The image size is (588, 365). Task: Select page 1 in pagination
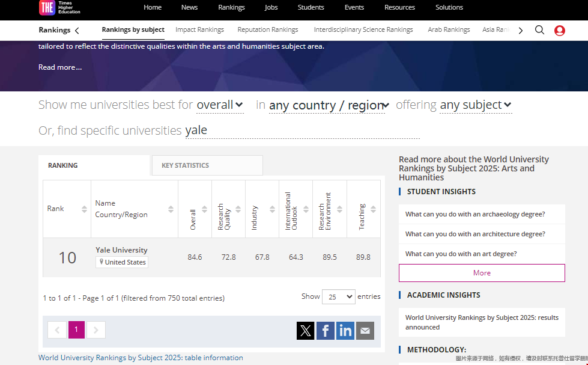[76, 330]
